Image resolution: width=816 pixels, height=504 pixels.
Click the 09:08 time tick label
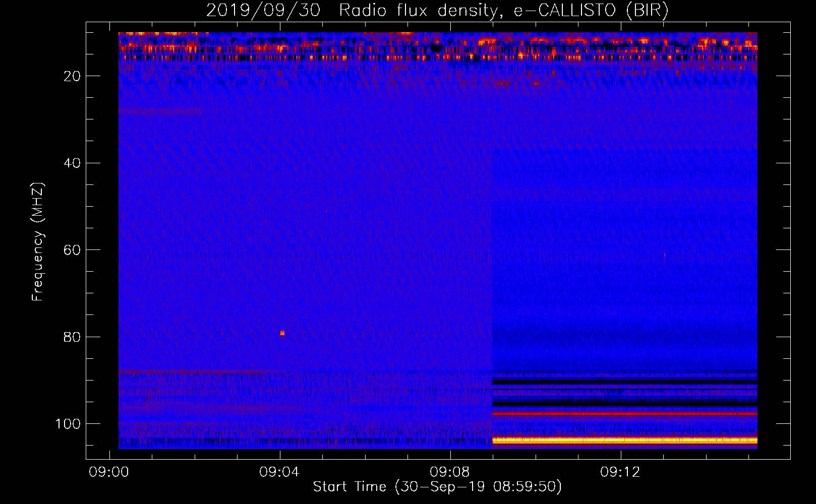(449, 472)
